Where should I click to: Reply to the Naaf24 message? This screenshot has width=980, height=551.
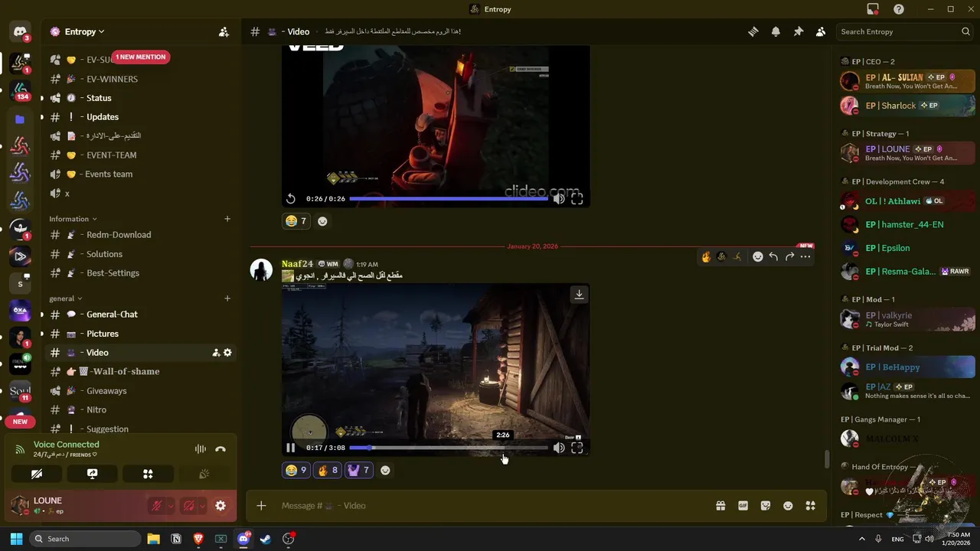773,257
